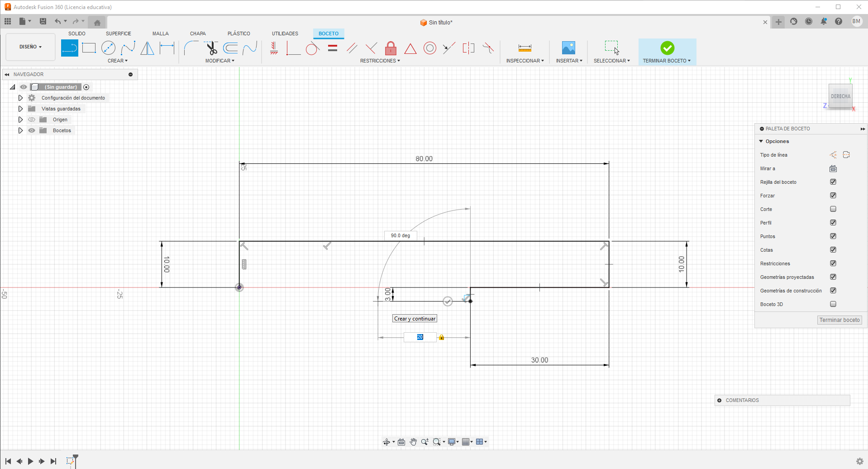This screenshot has height=469, width=868.
Task: Click the BM user account button
Action: 856,21
